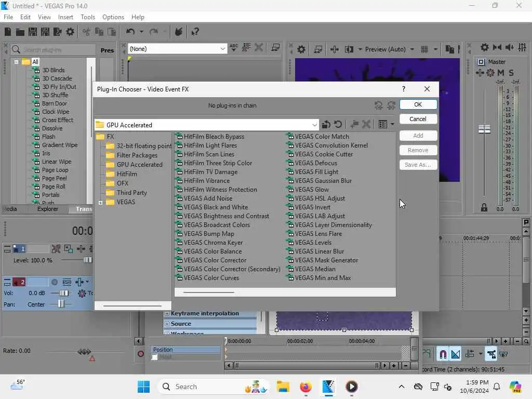Toggle the Enable Snapping magnet icon
The image size is (532, 399).
click(x=443, y=354)
